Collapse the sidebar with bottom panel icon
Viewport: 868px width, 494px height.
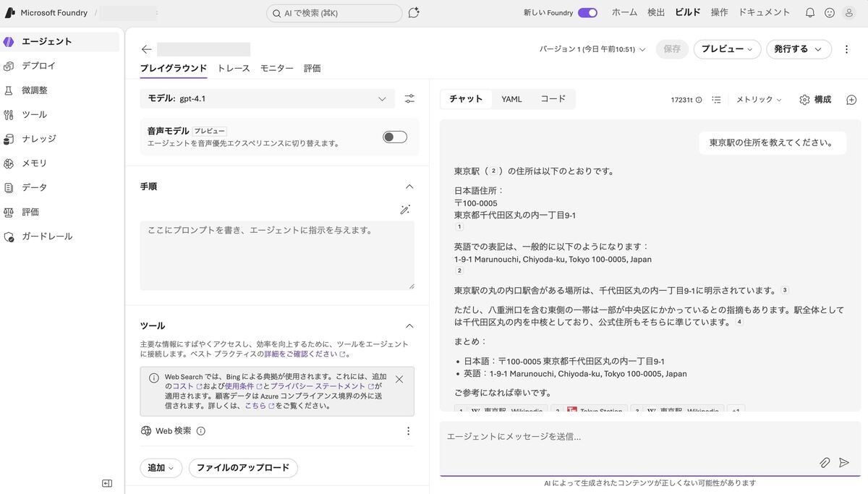tap(107, 483)
